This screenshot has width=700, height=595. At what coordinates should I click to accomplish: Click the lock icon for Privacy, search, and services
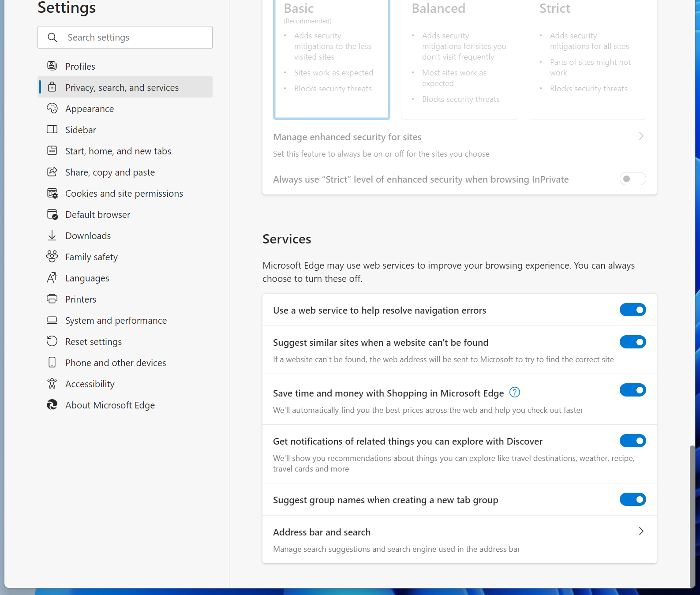click(52, 87)
